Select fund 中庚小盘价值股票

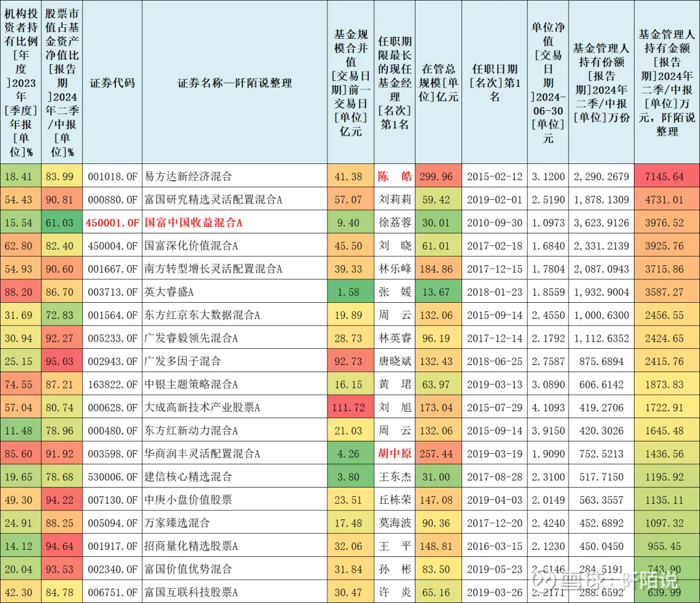tap(188, 500)
